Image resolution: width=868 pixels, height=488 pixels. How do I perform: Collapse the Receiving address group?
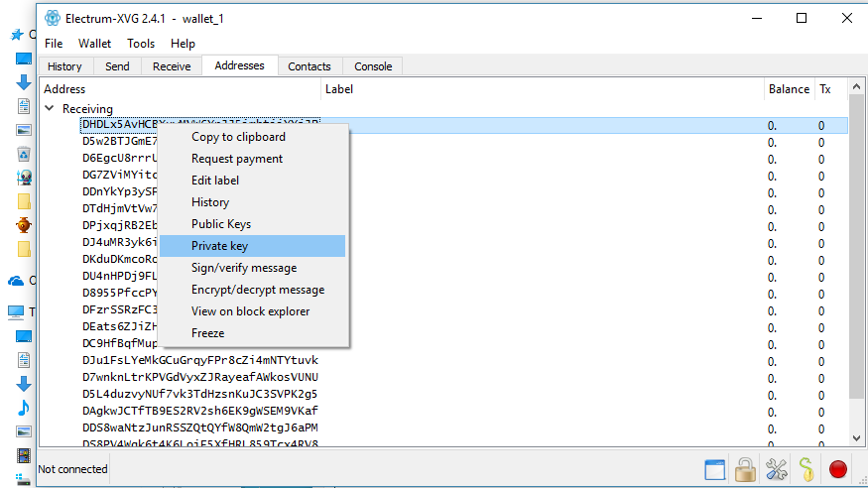[x=50, y=108]
